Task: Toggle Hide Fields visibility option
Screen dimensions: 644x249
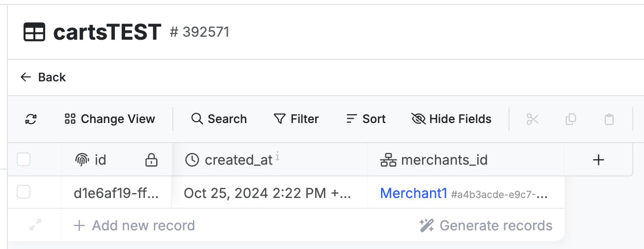Action: (x=451, y=119)
